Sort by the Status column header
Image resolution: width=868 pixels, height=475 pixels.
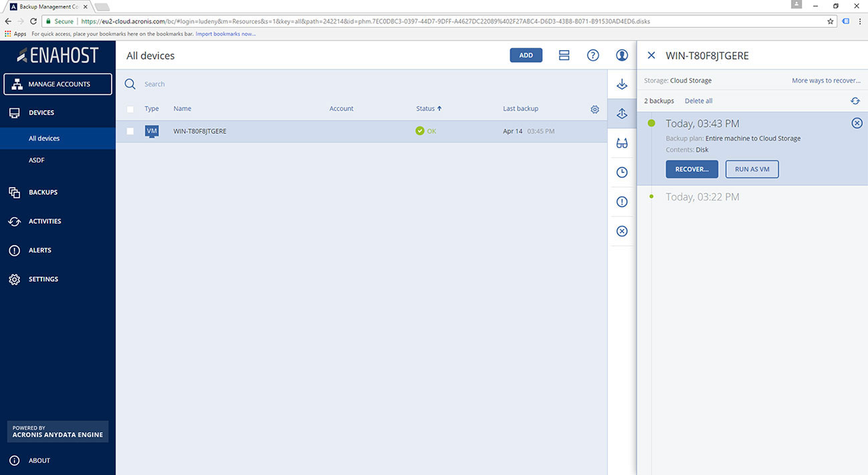click(429, 108)
